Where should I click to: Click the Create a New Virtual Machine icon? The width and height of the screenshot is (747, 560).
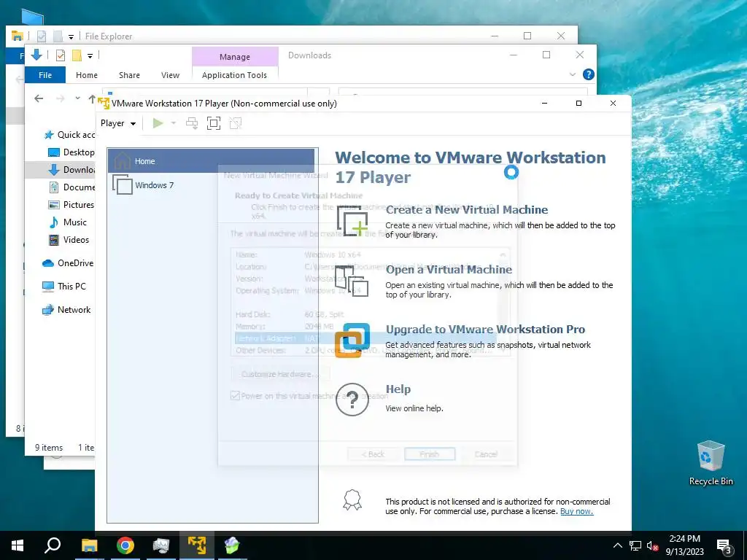[x=352, y=222]
